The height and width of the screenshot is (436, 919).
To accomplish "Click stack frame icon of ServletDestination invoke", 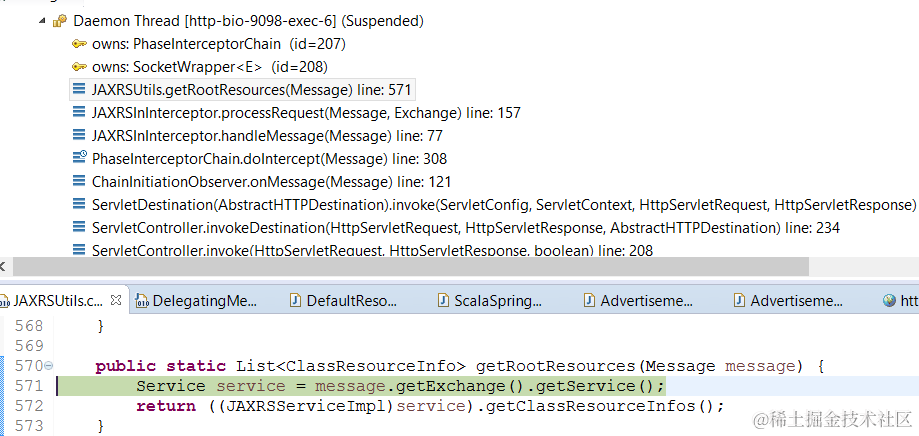I will pyautogui.click(x=79, y=204).
